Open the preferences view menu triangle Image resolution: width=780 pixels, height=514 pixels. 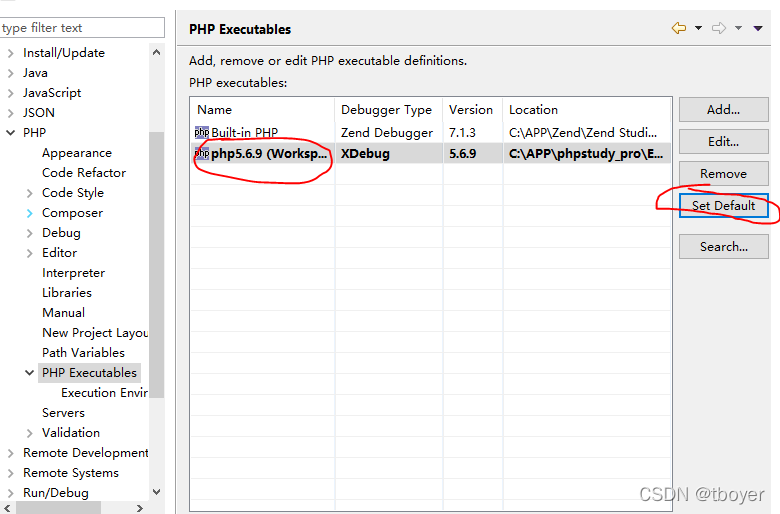pos(758,28)
